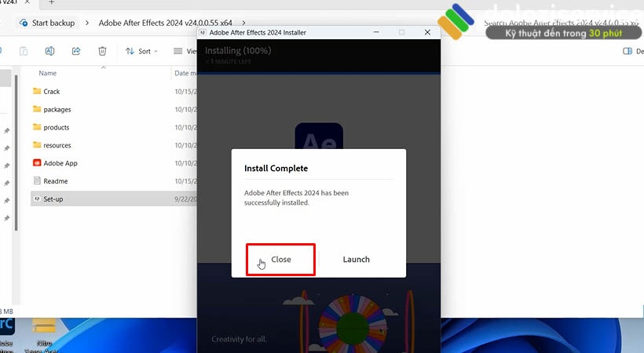Click Close in the Install Complete dialog
644x353 pixels.
[x=281, y=260]
